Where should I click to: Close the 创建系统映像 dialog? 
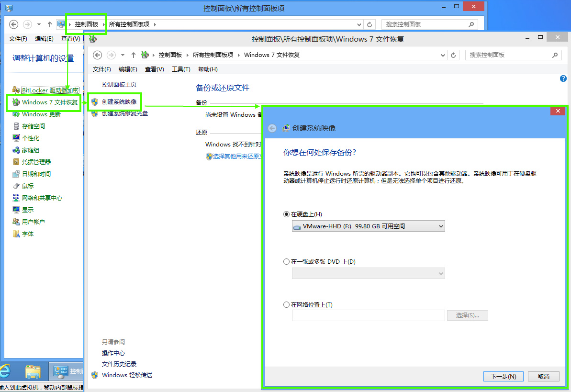click(558, 111)
